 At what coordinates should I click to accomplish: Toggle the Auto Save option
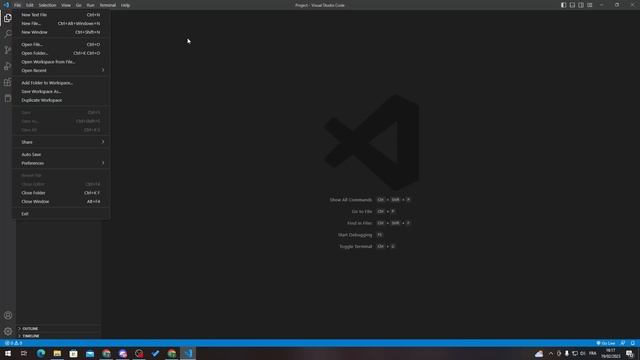[x=61, y=155]
